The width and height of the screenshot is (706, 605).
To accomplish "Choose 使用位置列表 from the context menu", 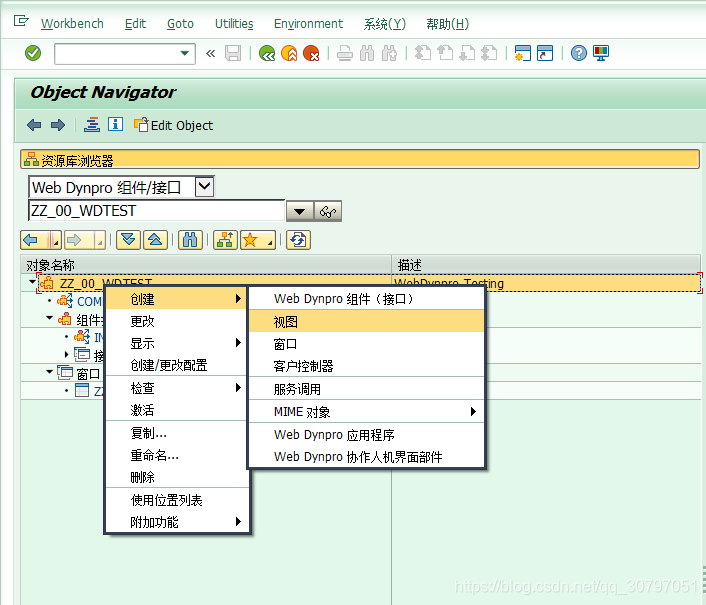I will pos(176,500).
